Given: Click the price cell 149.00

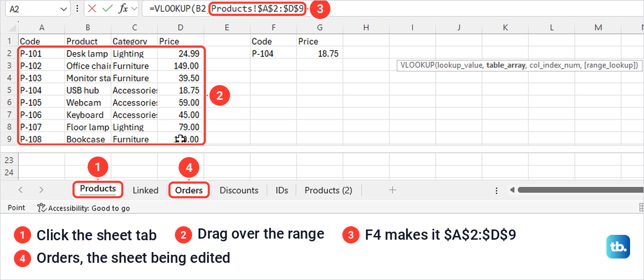Looking at the screenshot, I should 180,66.
